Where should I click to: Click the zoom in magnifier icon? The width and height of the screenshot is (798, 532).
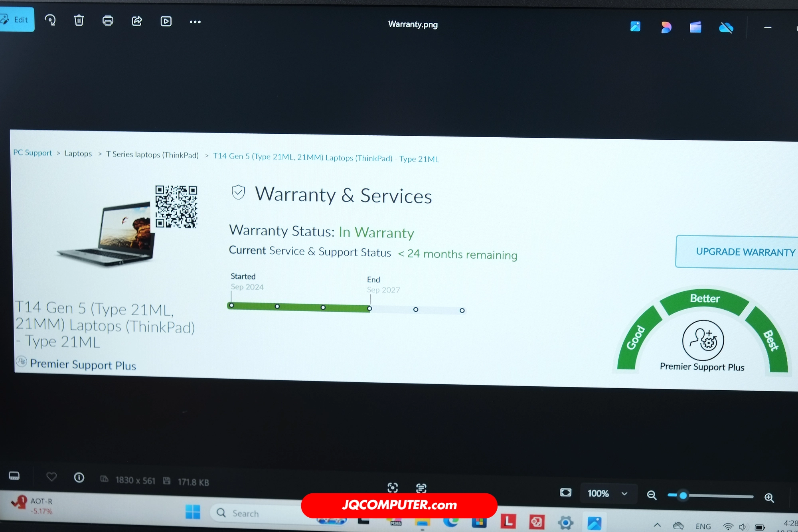click(769, 497)
